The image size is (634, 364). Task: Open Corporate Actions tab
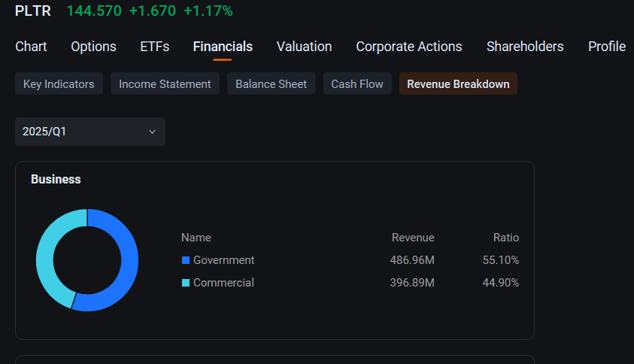409,47
